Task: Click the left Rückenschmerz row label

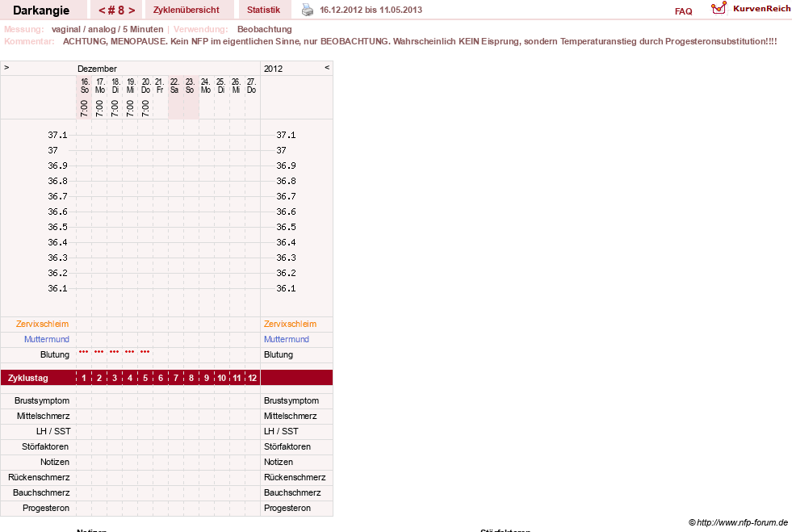Action: pyautogui.click(x=39, y=477)
